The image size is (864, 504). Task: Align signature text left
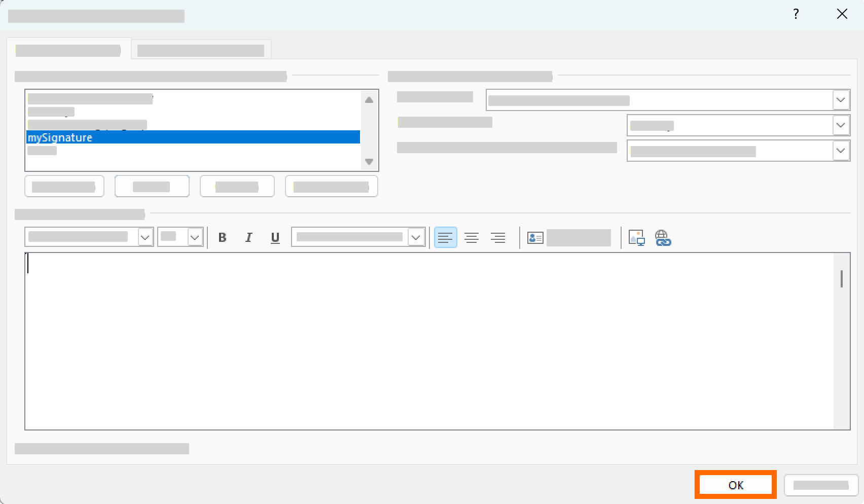pos(445,237)
